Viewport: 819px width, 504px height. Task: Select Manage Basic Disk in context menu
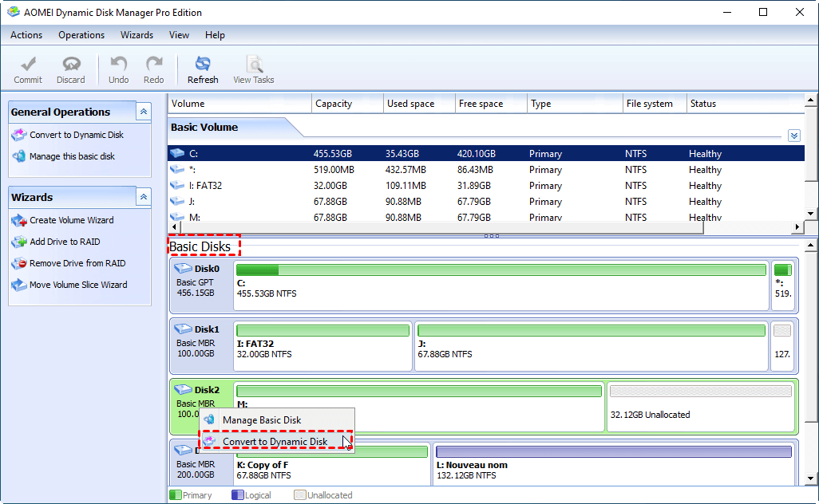pyautogui.click(x=261, y=420)
